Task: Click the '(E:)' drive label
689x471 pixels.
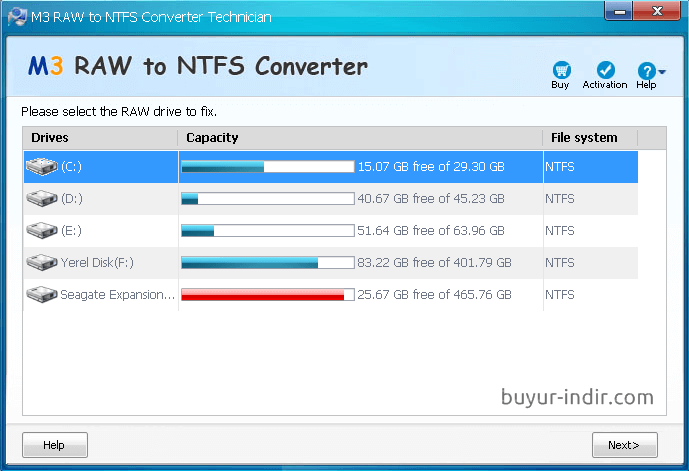Action: (72, 230)
